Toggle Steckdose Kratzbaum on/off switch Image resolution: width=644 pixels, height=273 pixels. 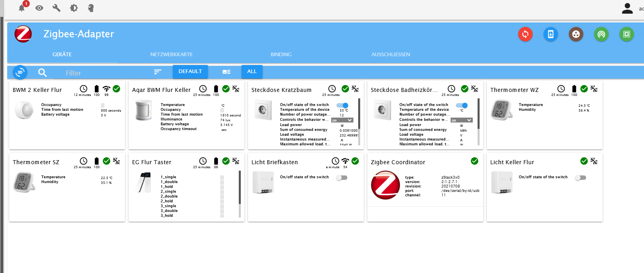pyautogui.click(x=343, y=105)
